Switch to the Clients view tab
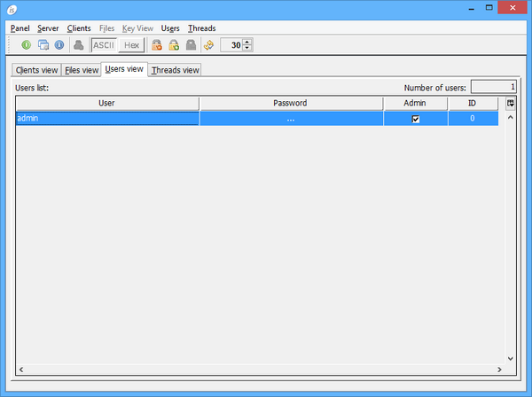Image resolution: width=532 pixels, height=397 pixels. tap(36, 70)
